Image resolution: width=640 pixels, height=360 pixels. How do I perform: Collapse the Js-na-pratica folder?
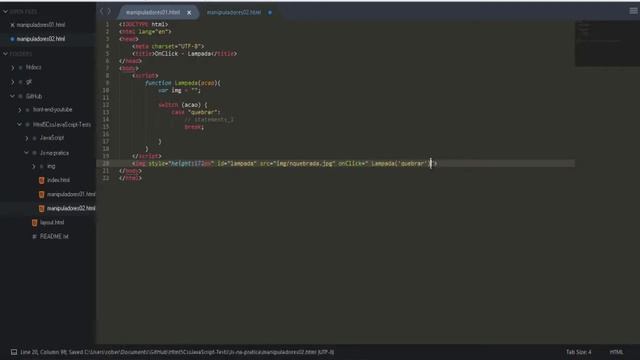point(27,153)
